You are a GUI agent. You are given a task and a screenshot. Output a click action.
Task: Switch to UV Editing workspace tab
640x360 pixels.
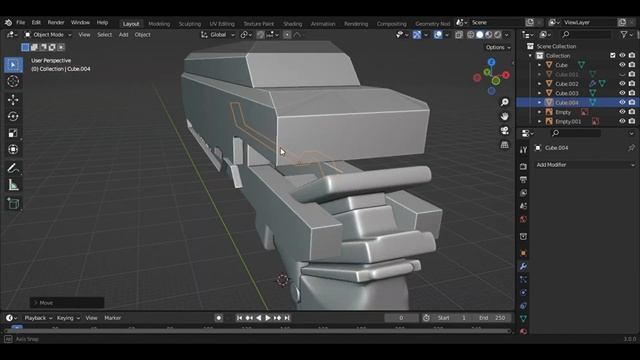pos(222,24)
